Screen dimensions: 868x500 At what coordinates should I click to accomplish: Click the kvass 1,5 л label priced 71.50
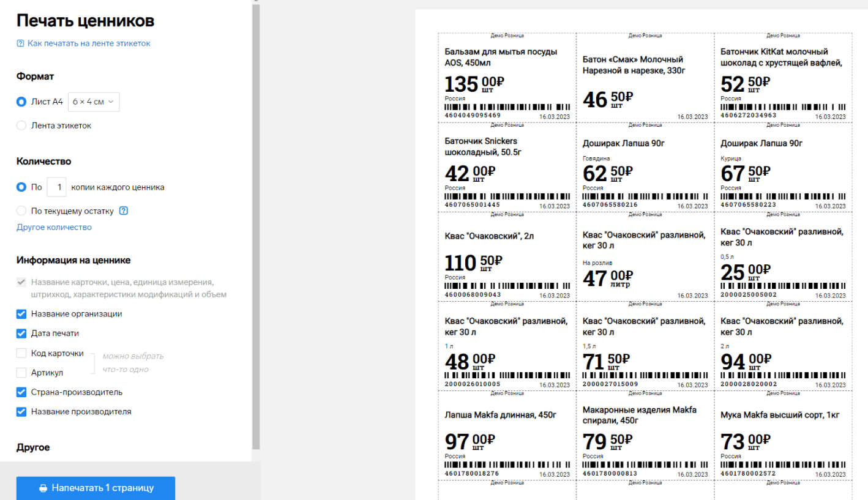point(645,345)
